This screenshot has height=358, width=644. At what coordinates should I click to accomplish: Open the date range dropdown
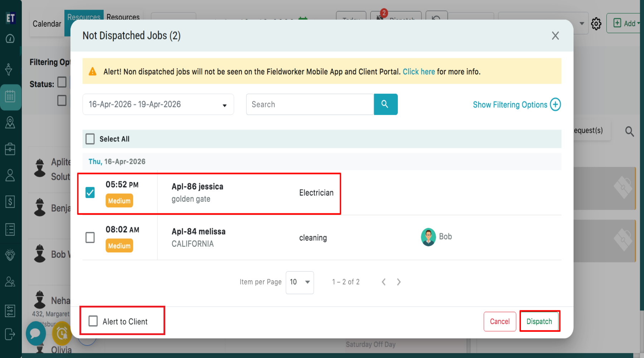[x=158, y=105]
